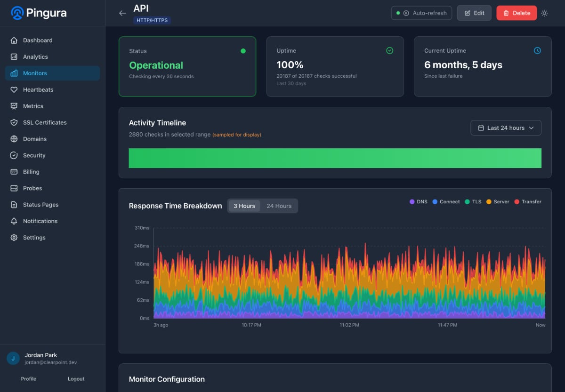Click the Delete monitor button
The image size is (565, 392).
pos(517,13)
